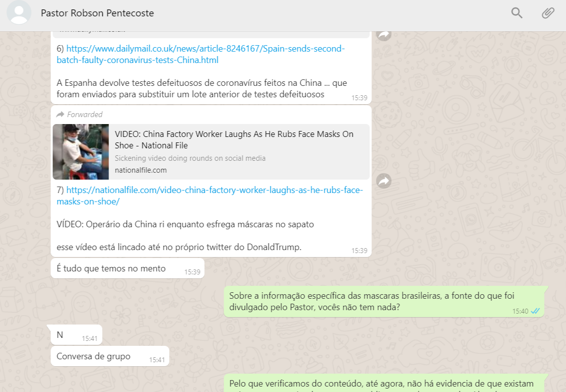Click the "VÍDEO: Operário da China ri" text
566x392 pixels.
185,224
